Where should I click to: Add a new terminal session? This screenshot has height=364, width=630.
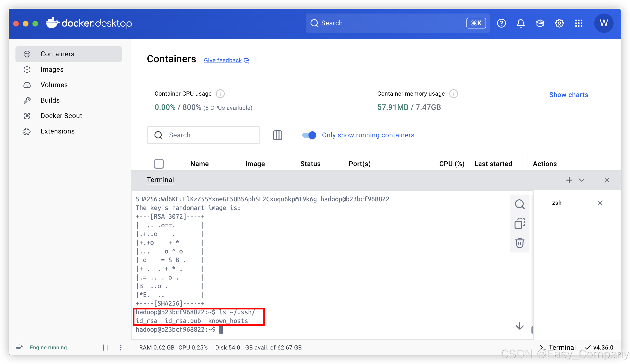pyautogui.click(x=569, y=180)
